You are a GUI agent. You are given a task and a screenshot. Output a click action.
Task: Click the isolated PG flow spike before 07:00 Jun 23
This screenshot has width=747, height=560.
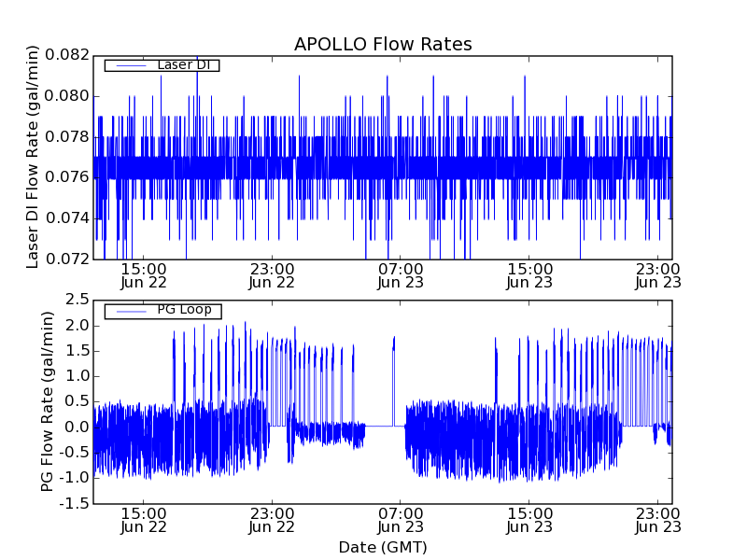pos(394,381)
